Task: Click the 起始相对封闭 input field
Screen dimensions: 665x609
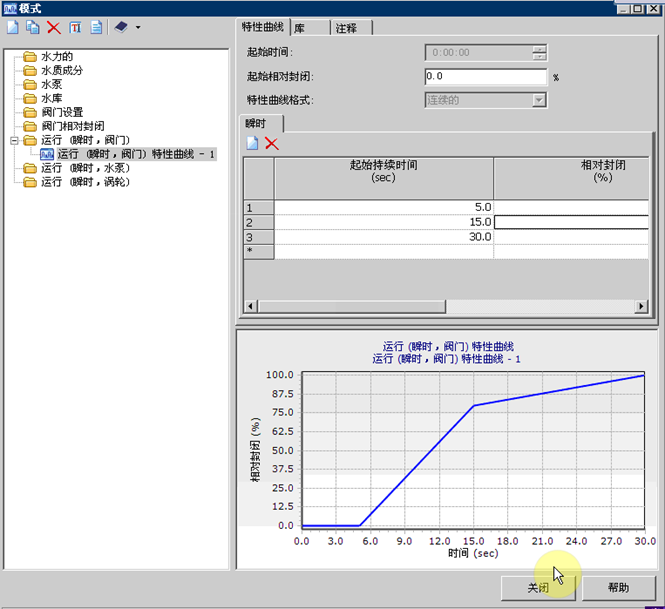Action: pos(485,76)
